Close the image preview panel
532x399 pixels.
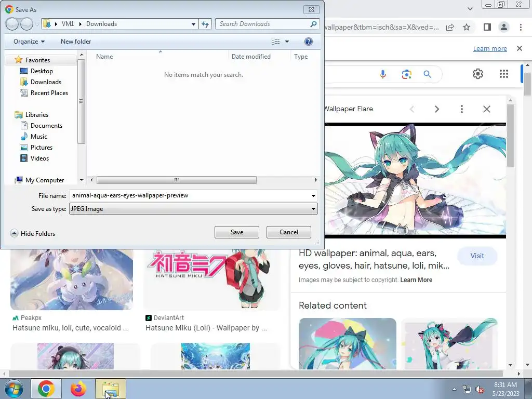tap(486, 109)
